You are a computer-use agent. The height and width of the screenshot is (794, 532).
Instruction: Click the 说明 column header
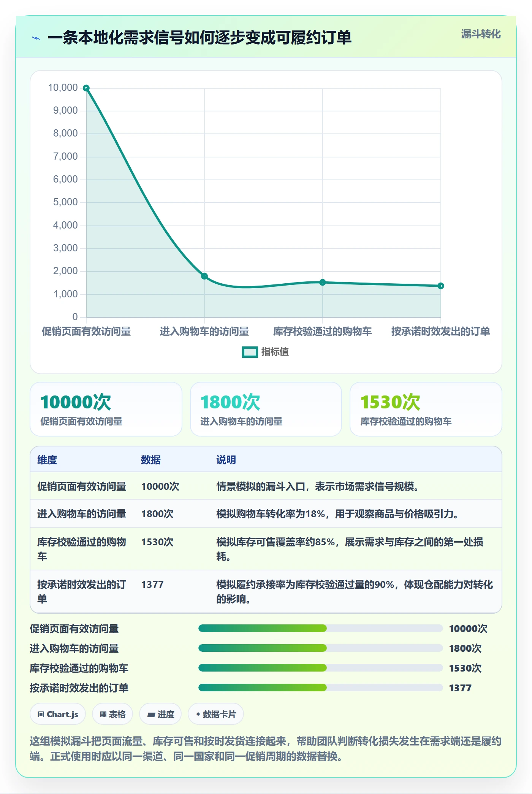226,460
